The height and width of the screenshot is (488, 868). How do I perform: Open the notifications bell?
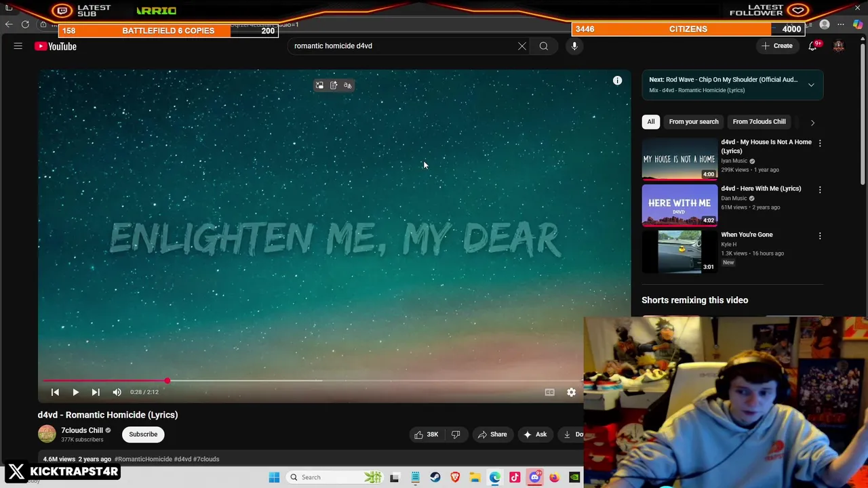pyautogui.click(x=812, y=46)
